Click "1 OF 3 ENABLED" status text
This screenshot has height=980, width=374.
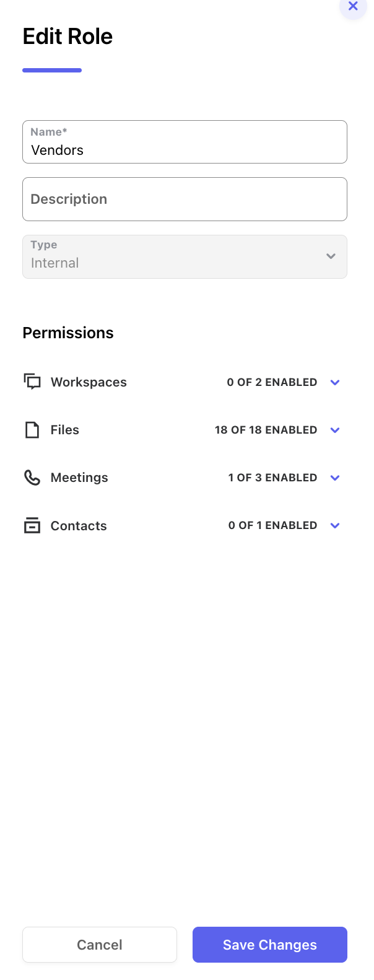pos(272,478)
